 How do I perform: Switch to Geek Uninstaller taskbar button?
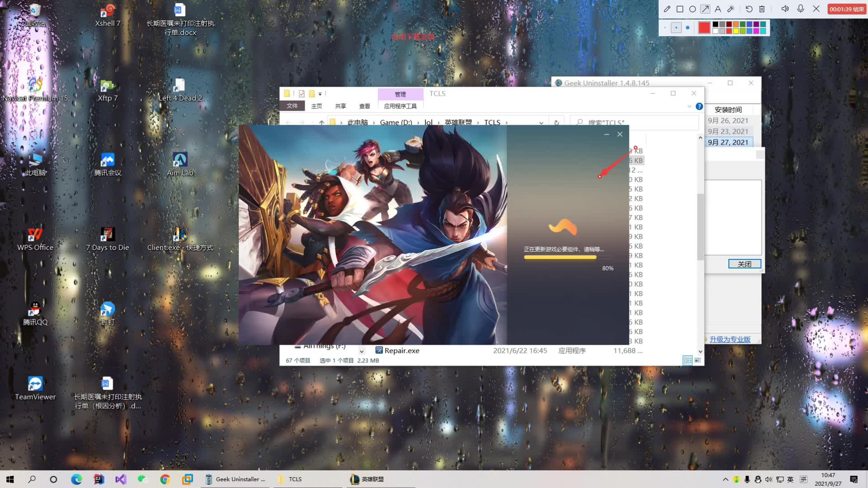[x=235, y=479]
